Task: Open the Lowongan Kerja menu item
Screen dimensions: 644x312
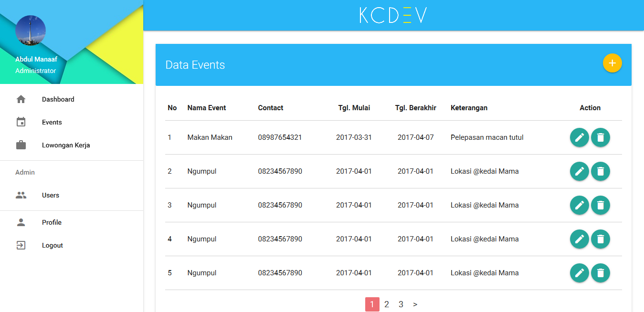Action: (72, 145)
